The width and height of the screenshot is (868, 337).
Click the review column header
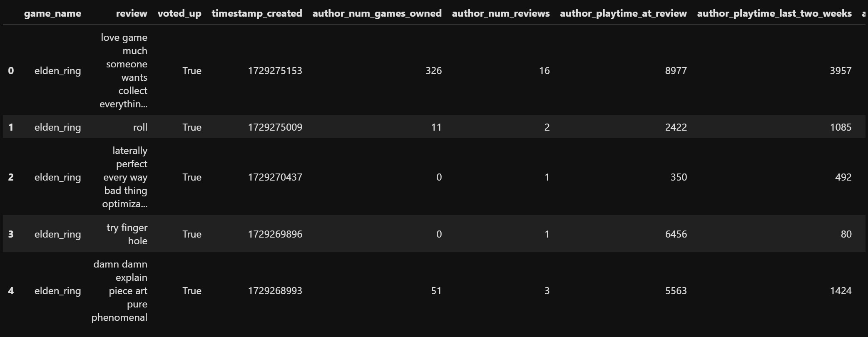[x=132, y=13]
